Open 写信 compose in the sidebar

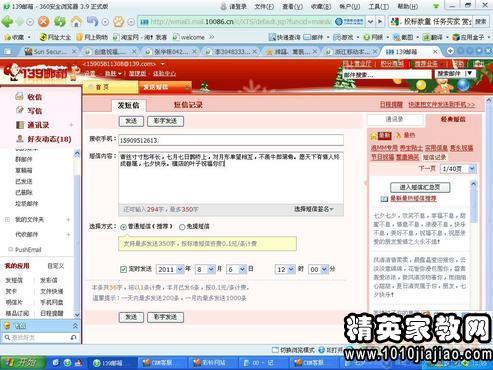[x=29, y=111]
